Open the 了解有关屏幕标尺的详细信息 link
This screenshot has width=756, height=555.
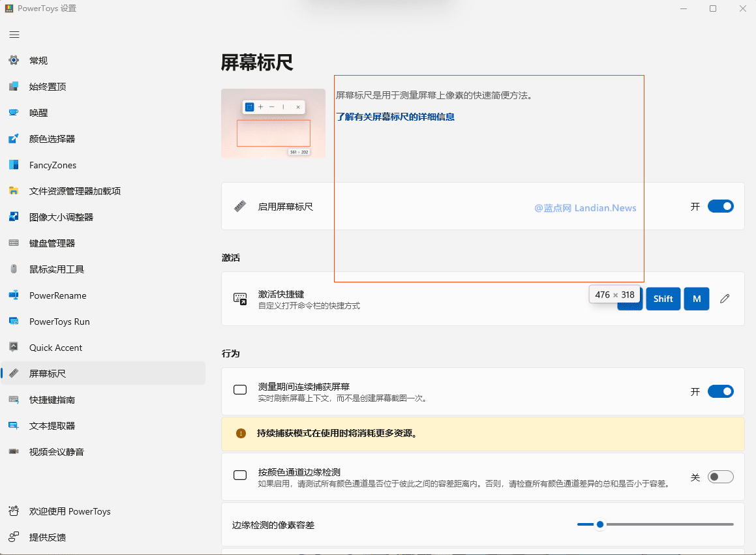click(x=395, y=117)
